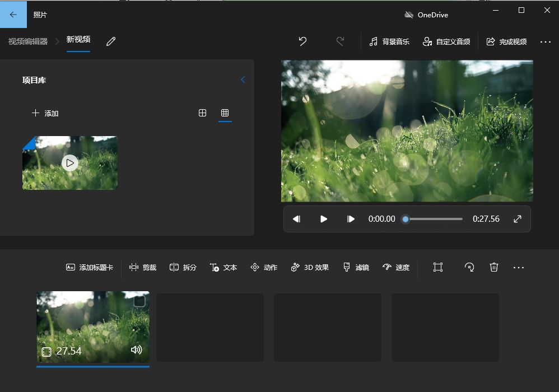Undo the last action
The image size is (559, 392).
[x=302, y=41]
